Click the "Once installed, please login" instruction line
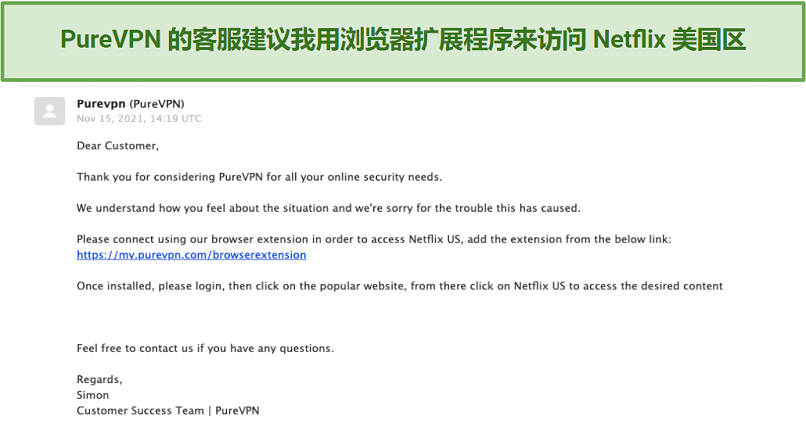The image size is (806, 448). pyautogui.click(x=399, y=286)
